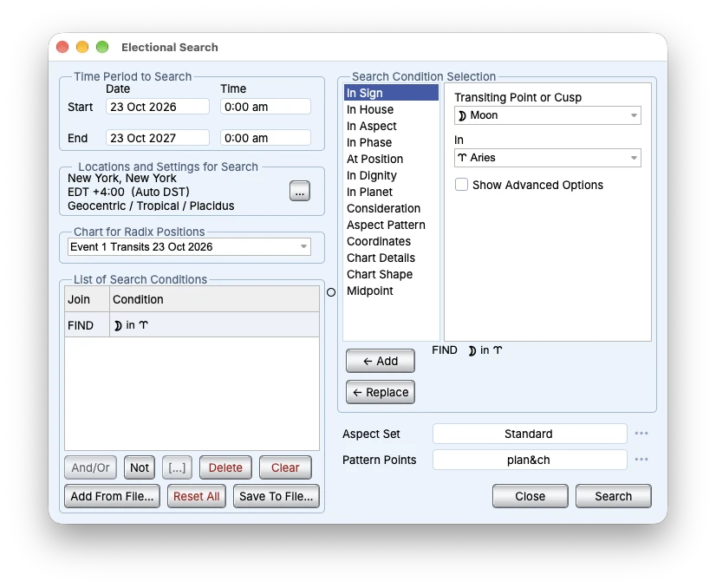Click the Not button

point(140,467)
